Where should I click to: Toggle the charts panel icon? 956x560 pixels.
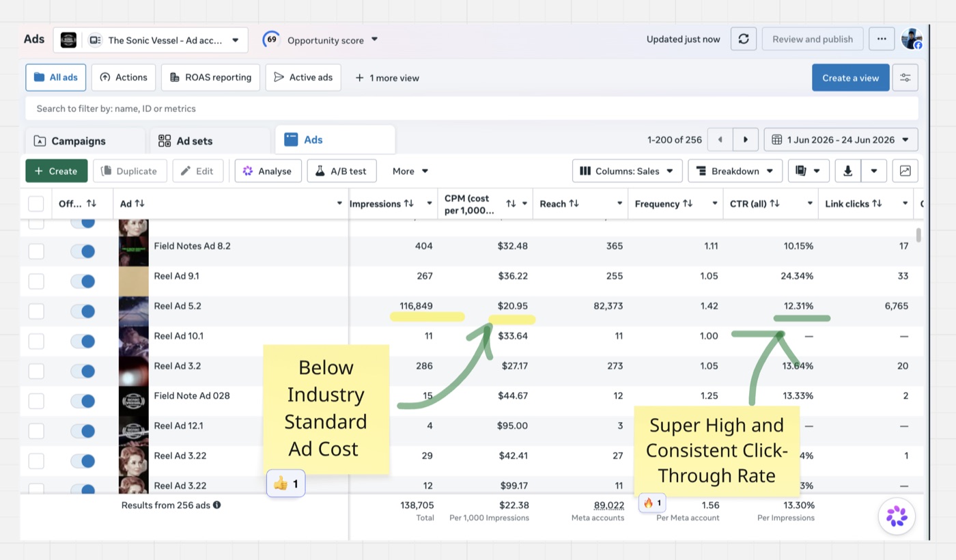tap(905, 171)
